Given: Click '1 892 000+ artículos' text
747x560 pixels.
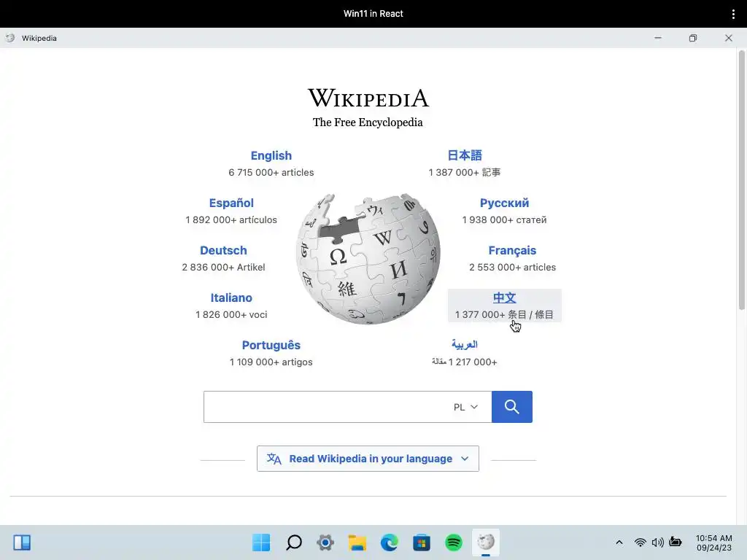Looking at the screenshot, I should [x=231, y=219].
